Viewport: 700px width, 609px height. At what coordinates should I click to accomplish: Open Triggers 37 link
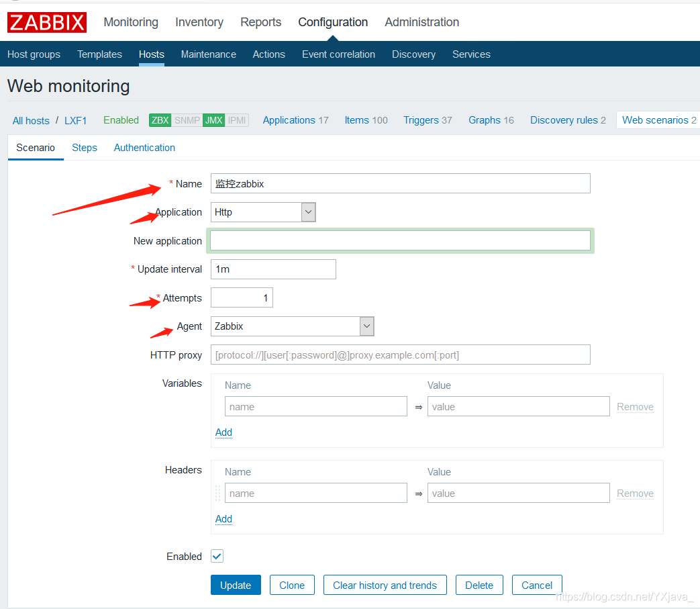428,120
